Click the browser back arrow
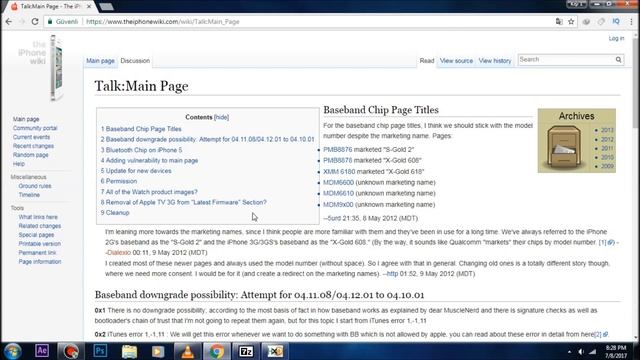Viewport: 640px width, 360px height. 9,22
